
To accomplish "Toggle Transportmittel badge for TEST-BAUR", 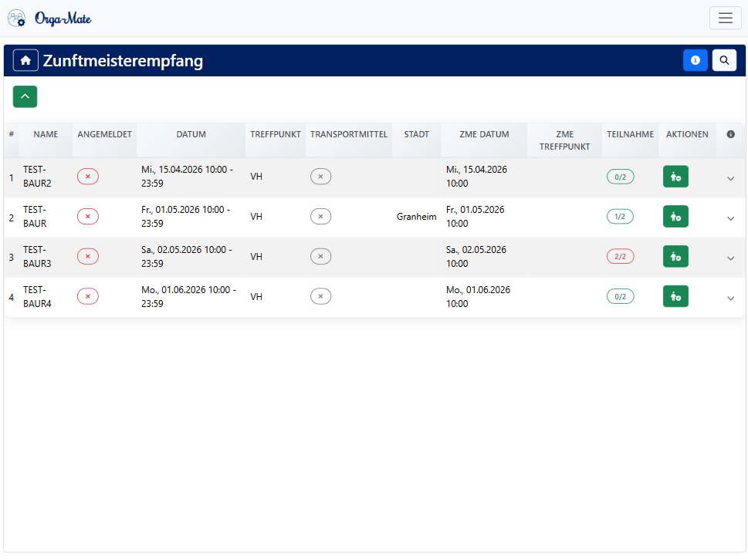I will click(x=320, y=217).
